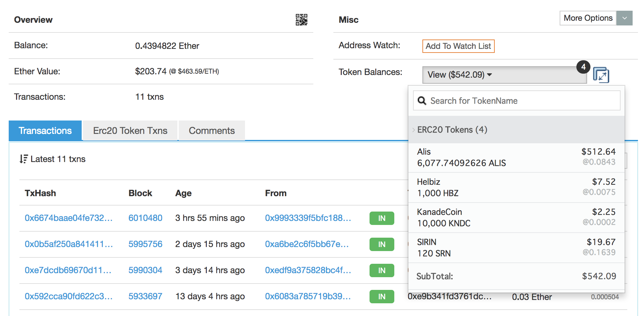The height and width of the screenshot is (316, 644).
Task: Open the Comments tab
Action: (x=212, y=131)
